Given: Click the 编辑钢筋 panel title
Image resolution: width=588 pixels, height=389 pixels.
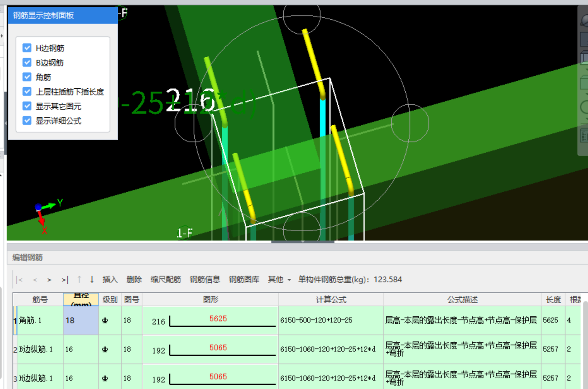Looking at the screenshot, I should 27,257.
